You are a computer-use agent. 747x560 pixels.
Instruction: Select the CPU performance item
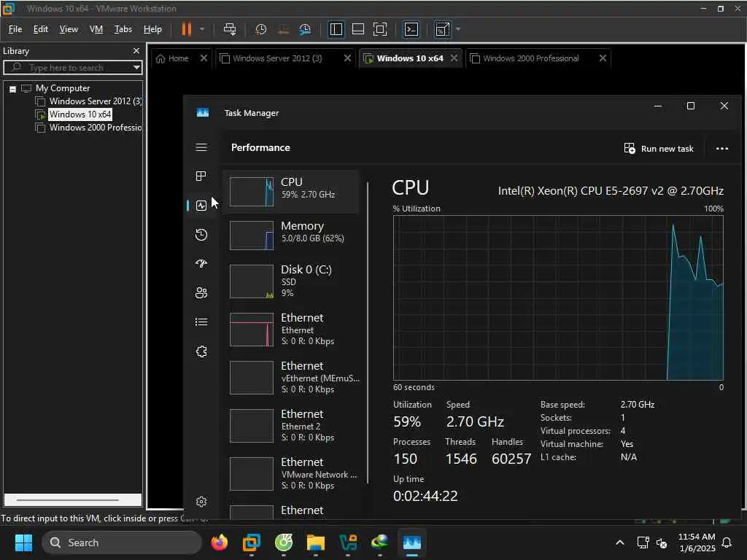point(291,192)
